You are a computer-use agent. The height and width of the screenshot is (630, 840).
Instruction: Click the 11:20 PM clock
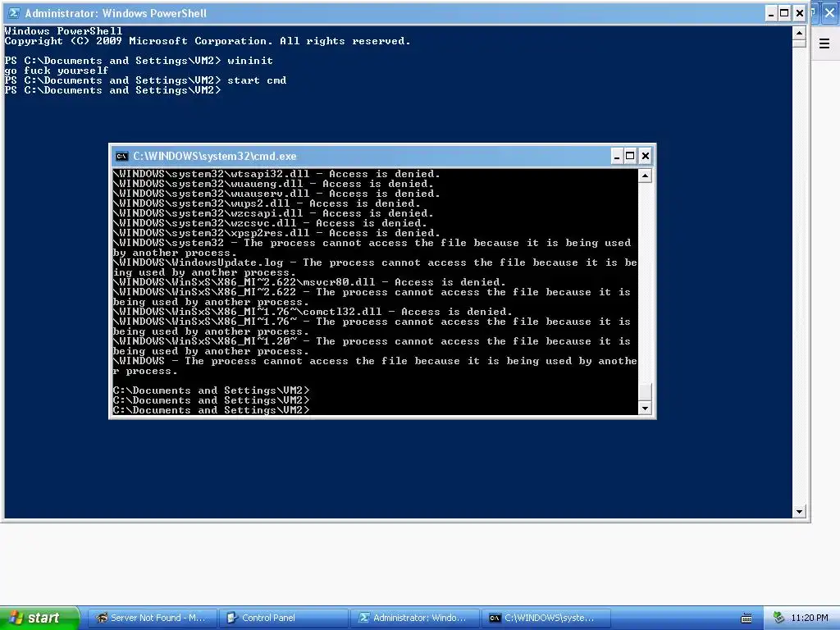(809, 618)
